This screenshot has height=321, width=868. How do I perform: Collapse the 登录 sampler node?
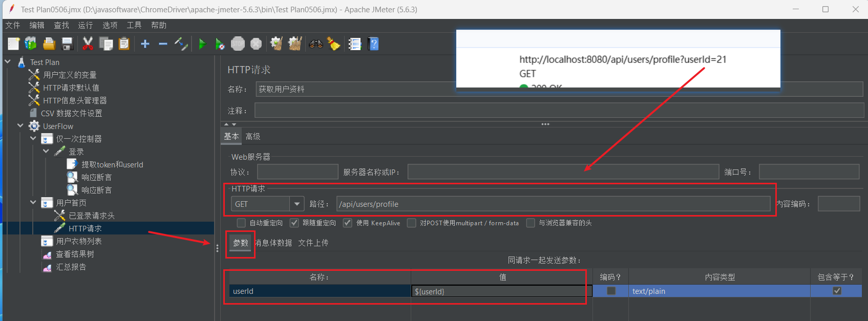46,152
